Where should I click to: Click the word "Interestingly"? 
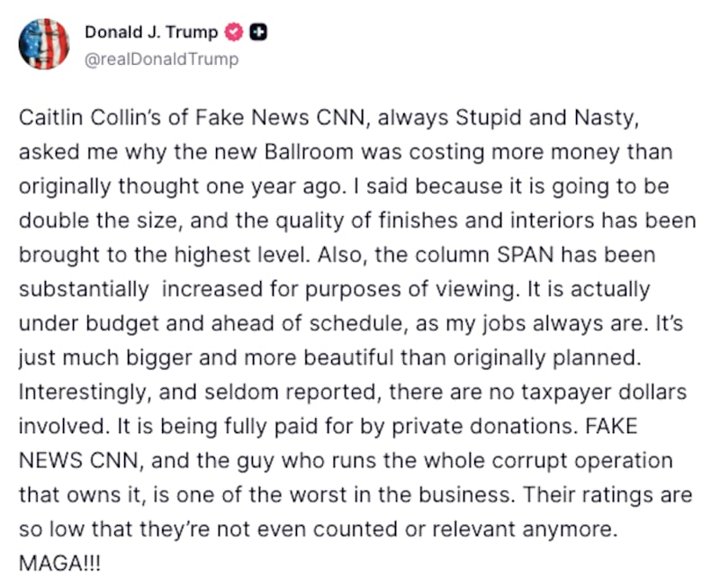click(x=76, y=394)
